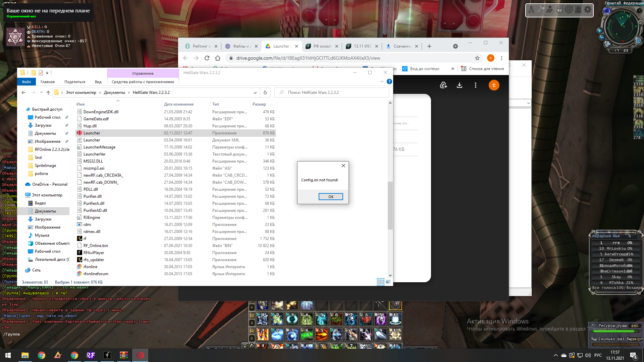Open RF Online taskbar icon
Screen dimensions: 644x362
91,355
